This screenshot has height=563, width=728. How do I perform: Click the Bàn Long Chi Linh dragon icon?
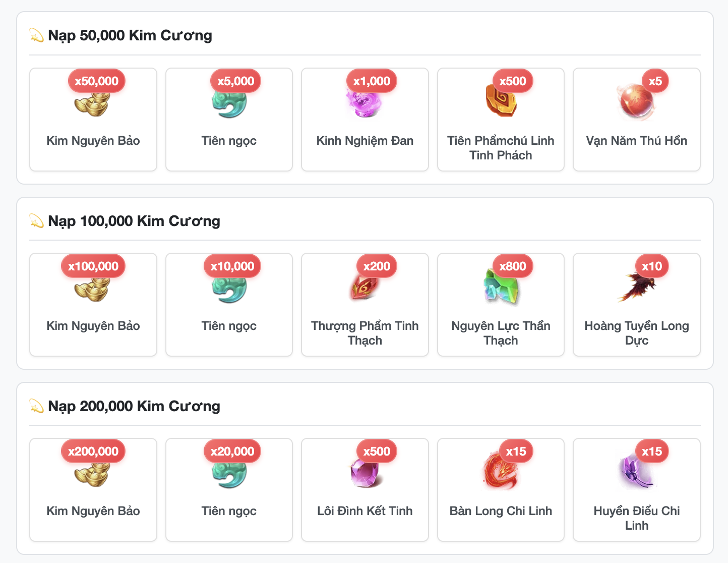pos(501,473)
